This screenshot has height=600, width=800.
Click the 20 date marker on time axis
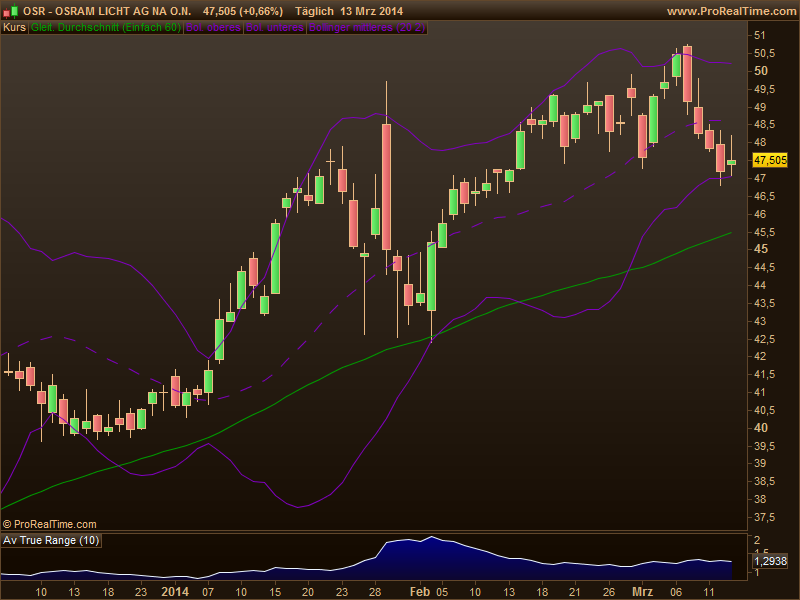(x=308, y=592)
